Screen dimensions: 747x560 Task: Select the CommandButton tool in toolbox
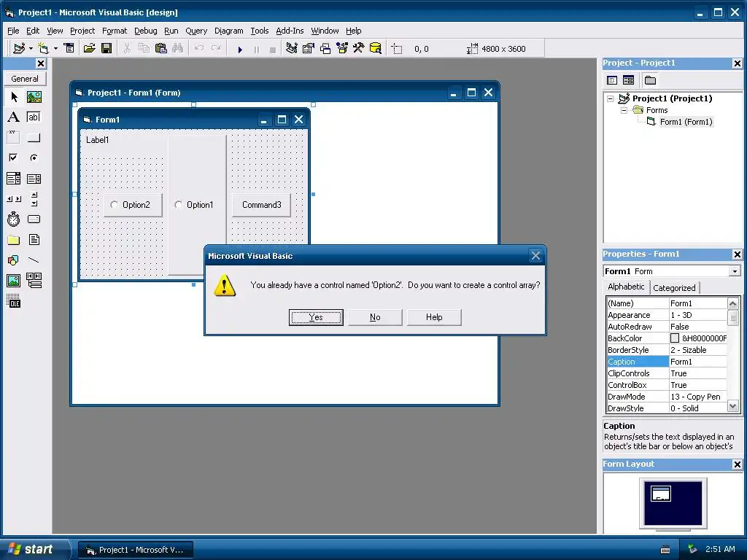(34, 138)
